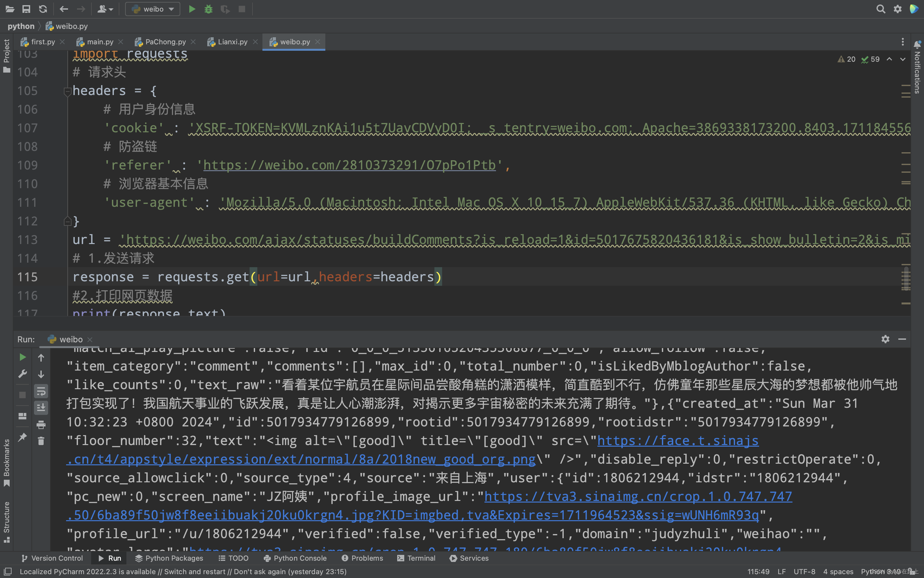The height and width of the screenshot is (578, 924).
Task: Open Python Packages tool window
Action: pyautogui.click(x=169, y=558)
